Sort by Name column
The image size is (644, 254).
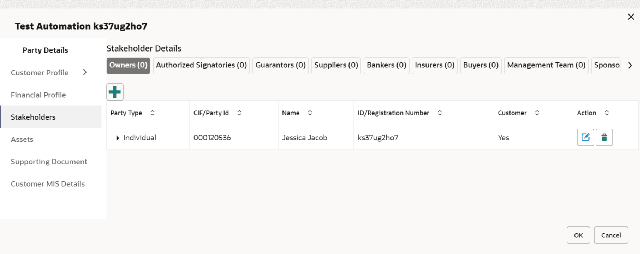[310, 113]
